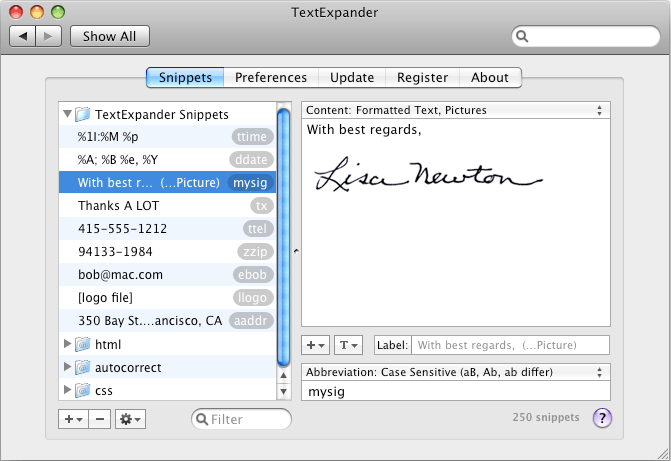Viewport: 671px width, 461px height.
Task: Click the Label input field
Action: [511, 345]
